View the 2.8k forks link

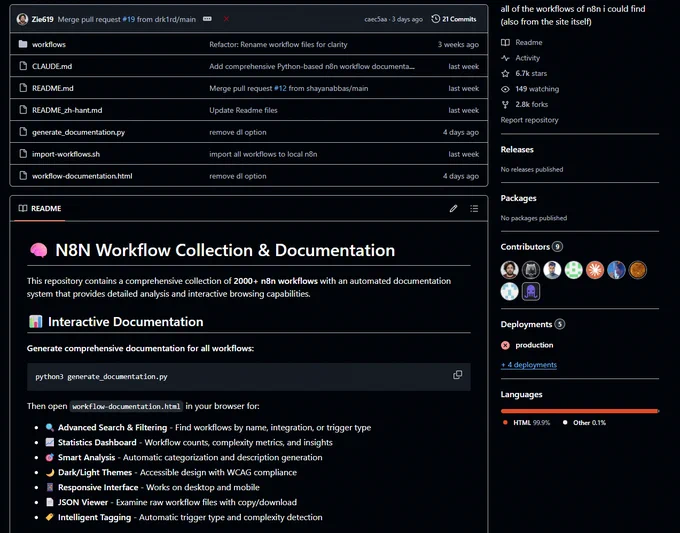pyautogui.click(x=531, y=104)
